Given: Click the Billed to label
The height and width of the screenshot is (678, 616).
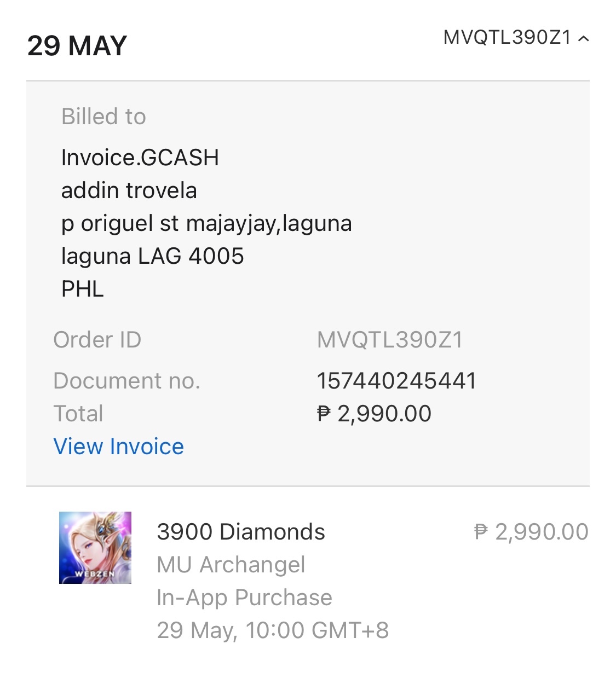Looking at the screenshot, I should click(x=103, y=117).
